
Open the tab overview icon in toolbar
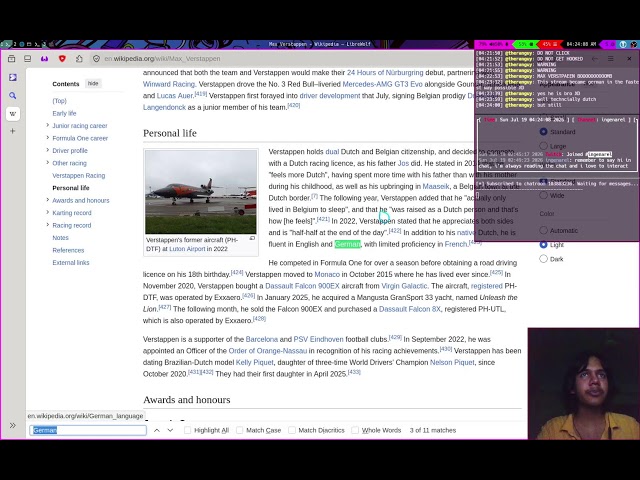(x=11, y=59)
